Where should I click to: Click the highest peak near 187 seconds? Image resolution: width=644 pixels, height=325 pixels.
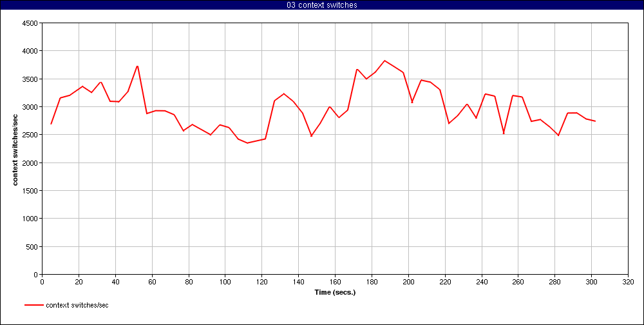point(384,61)
